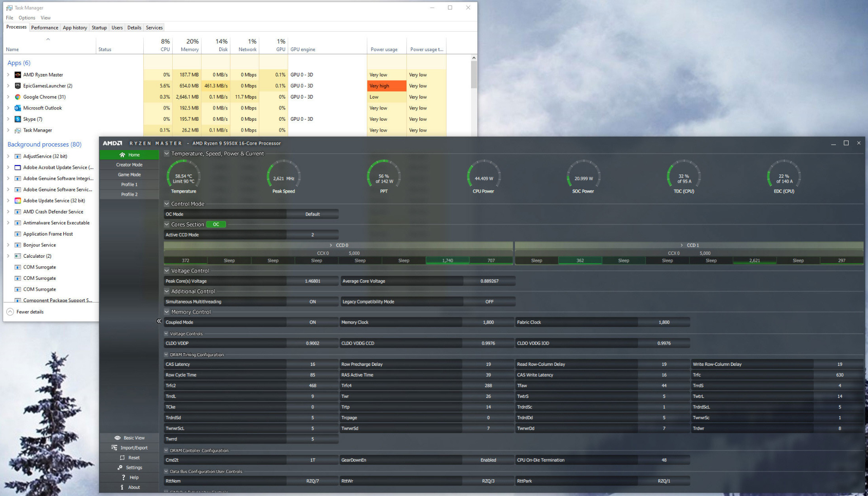
Task: Click the Import/Export icon
Action: pos(115,448)
